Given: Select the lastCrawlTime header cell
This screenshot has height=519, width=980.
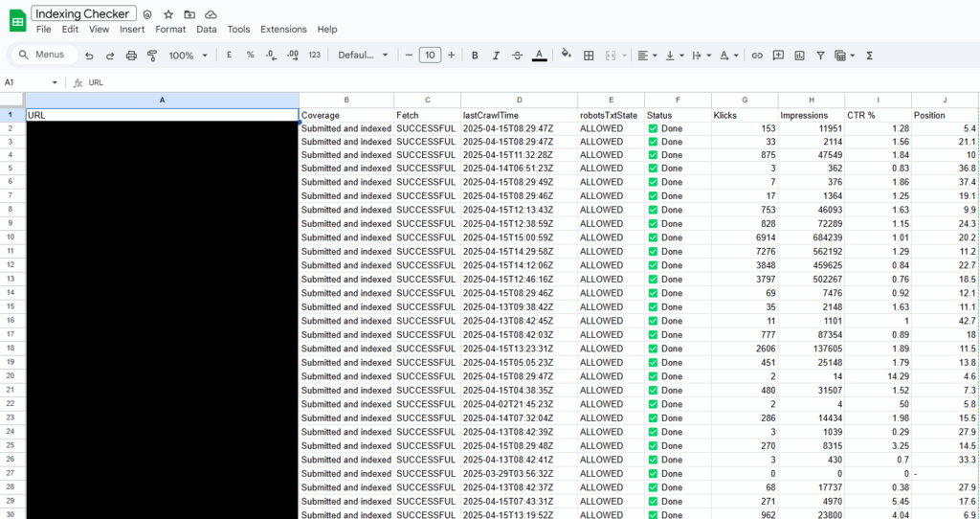Looking at the screenshot, I should tap(520, 115).
